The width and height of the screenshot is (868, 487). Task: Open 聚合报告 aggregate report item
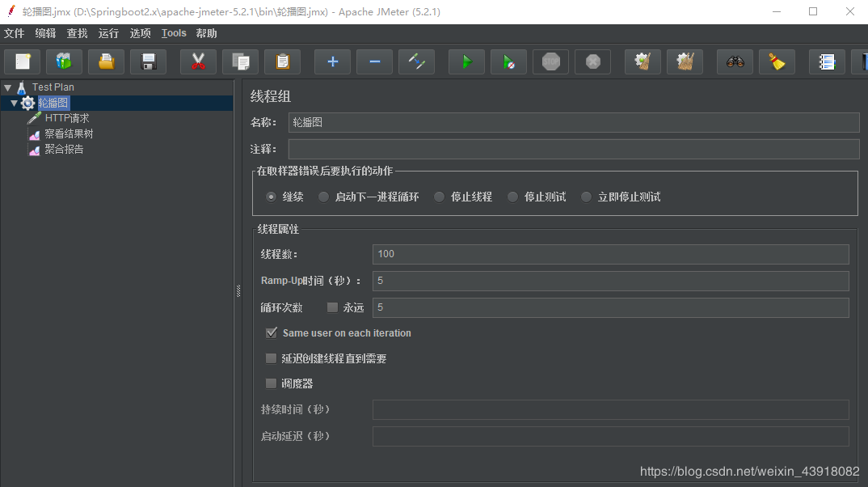pos(64,149)
